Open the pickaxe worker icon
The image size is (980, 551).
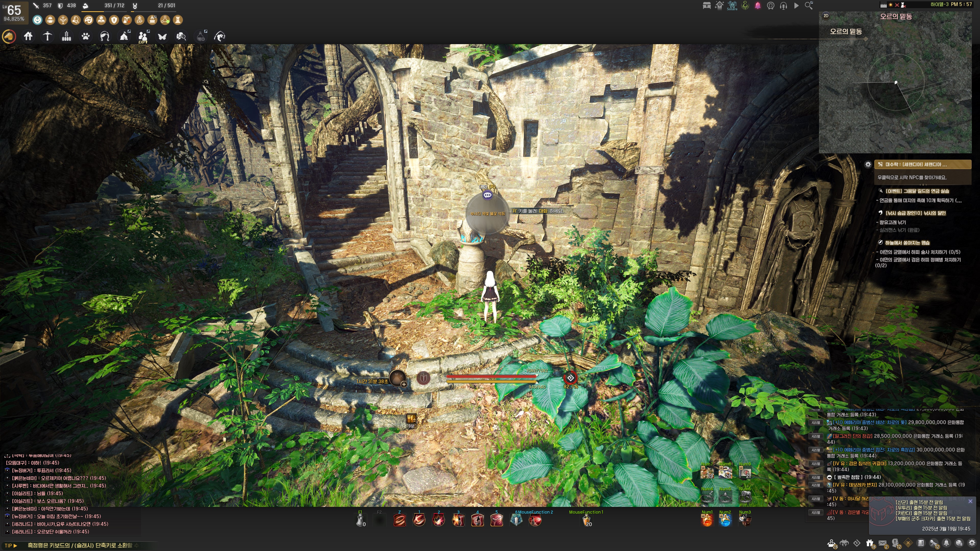pos(47,36)
